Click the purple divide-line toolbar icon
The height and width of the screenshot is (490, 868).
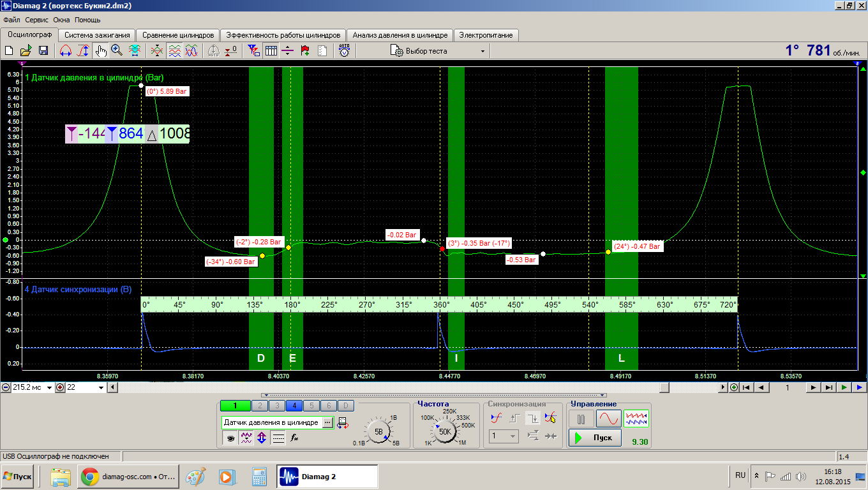pos(288,50)
